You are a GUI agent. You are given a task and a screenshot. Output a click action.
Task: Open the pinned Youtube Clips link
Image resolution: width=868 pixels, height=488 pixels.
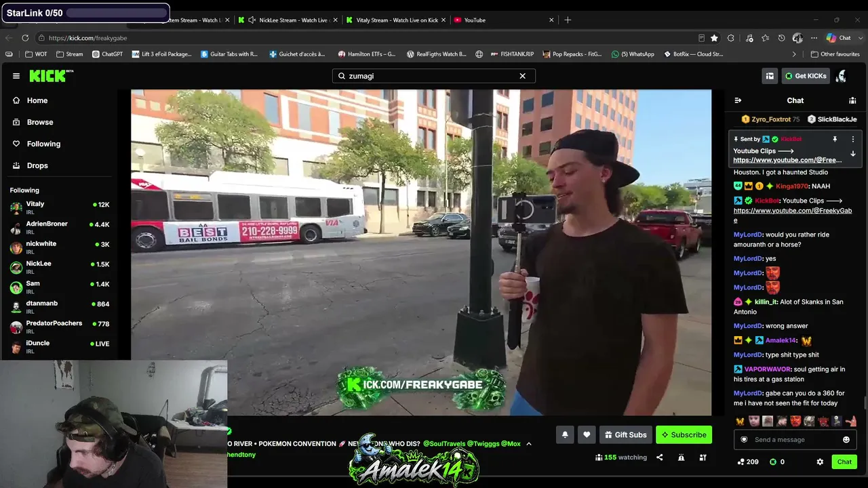pyautogui.click(x=787, y=160)
